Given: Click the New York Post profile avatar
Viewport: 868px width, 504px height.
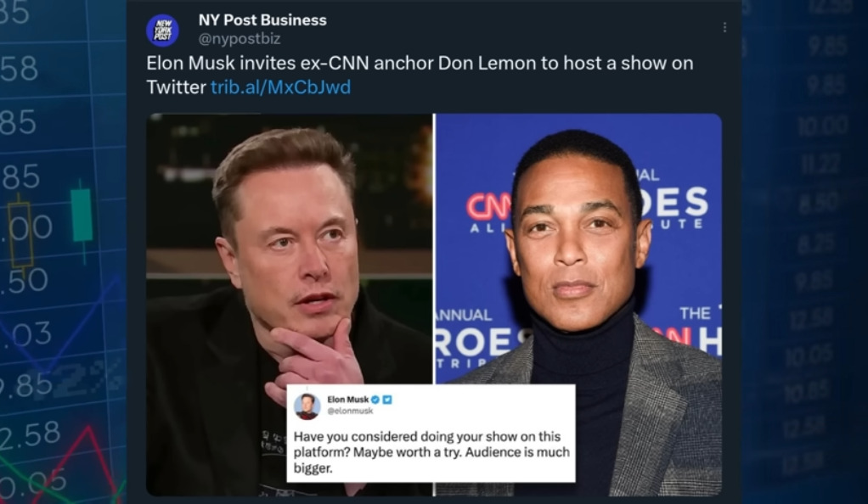Looking at the screenshot, I should 163,30.
